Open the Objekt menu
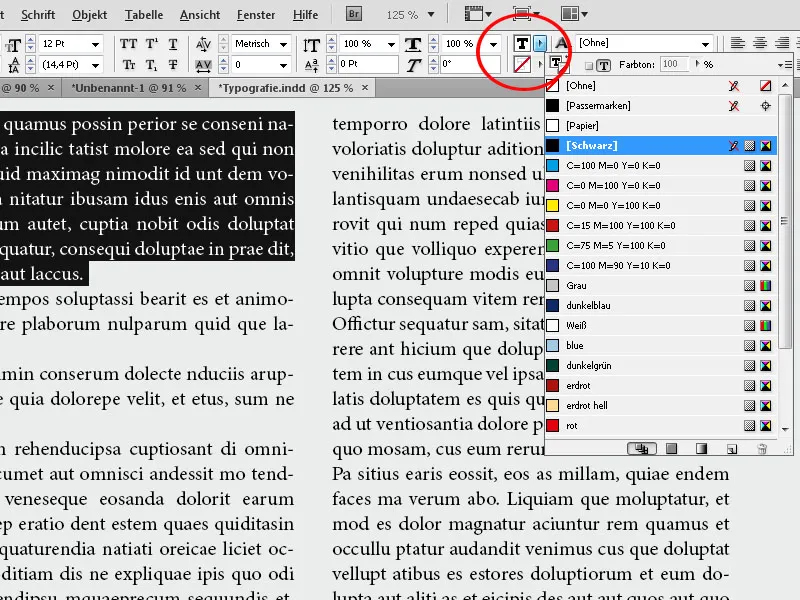Screen dimensions: 800x600 coord(90,15)
